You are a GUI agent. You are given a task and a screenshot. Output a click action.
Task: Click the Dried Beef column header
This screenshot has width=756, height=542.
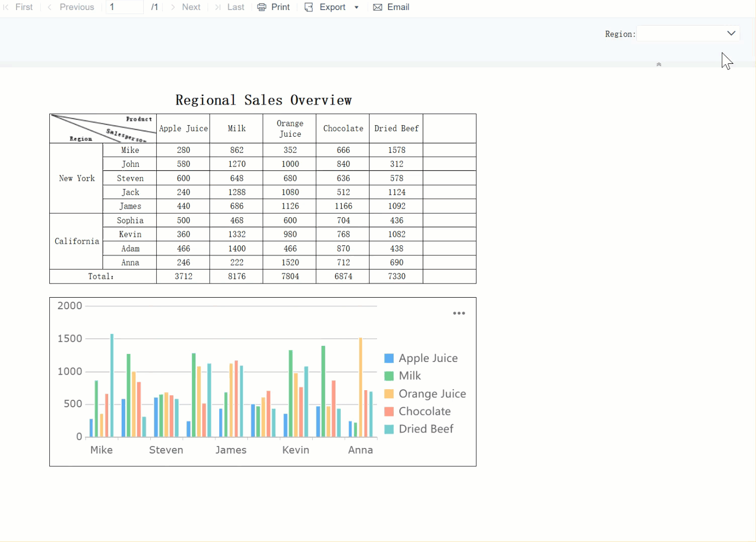coord(397,129)
